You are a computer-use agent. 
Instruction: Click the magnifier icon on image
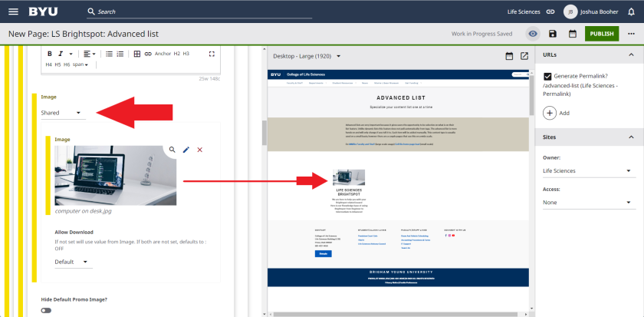[172, 150]
